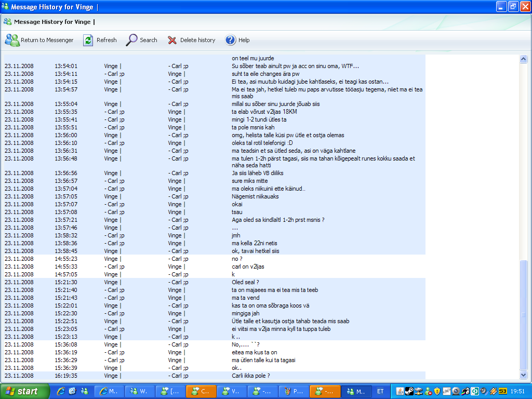532x399 pixels.
Task: Click the Steam icon in system tray
Action: tap(409, 391)
